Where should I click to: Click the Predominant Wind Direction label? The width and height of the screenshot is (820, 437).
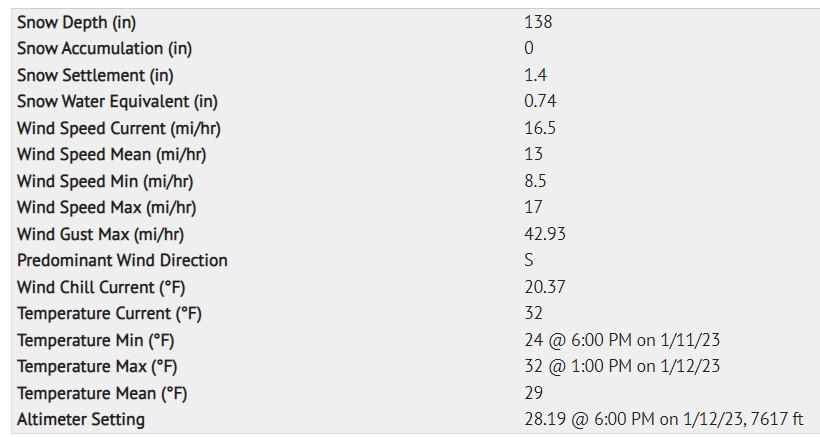click(122, 260)
